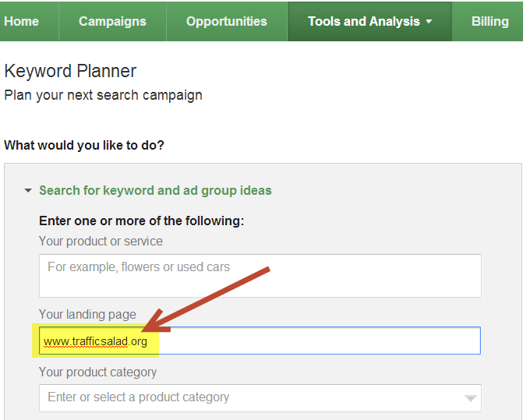
Task: Open the product category combo box
Action: point(249,397)
